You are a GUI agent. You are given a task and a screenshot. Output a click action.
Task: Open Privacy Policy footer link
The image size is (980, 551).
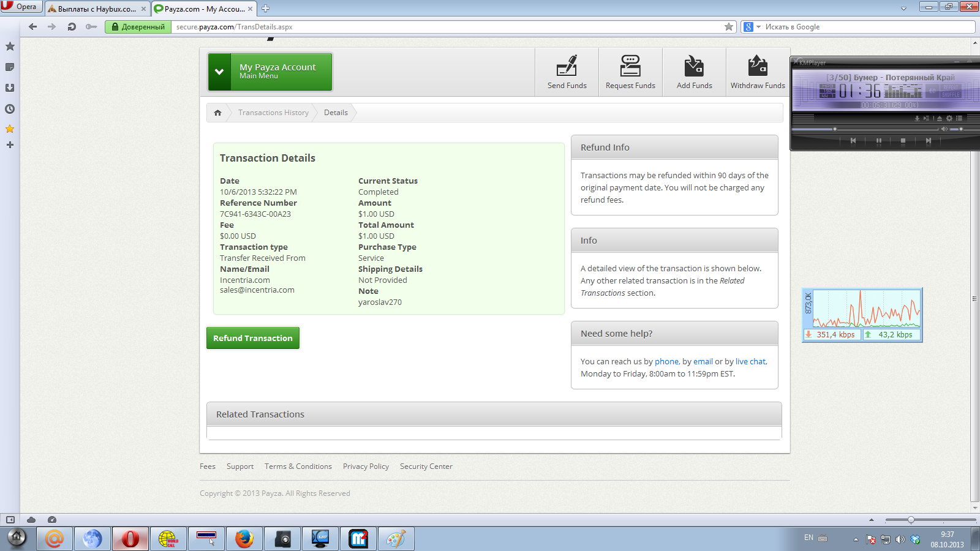coord(366,467)
